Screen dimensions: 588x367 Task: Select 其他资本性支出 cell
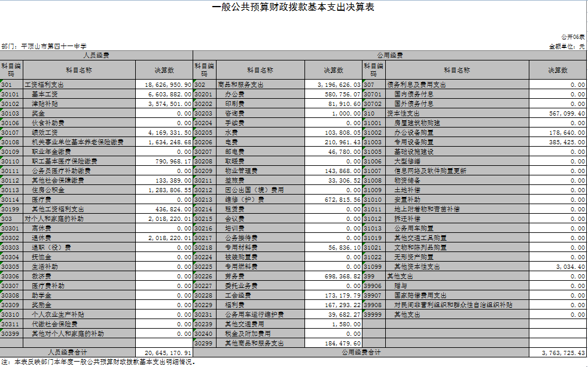click(458, 266)
